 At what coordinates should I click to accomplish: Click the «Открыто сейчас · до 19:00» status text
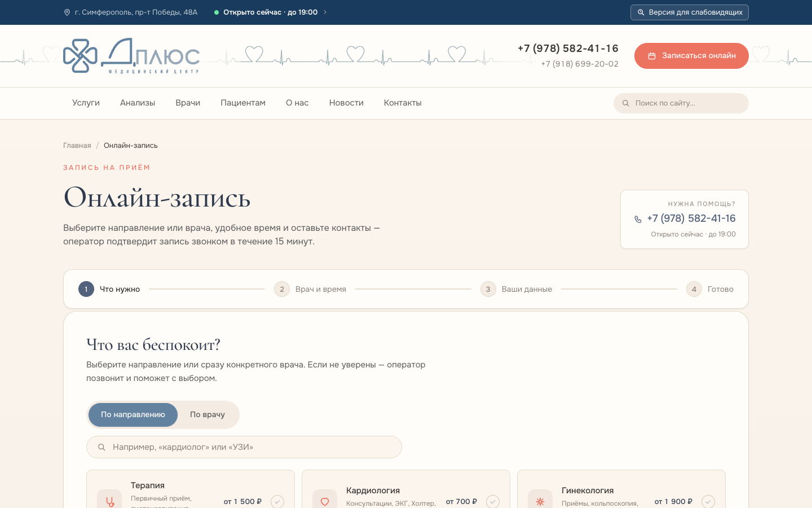[271, 12]
